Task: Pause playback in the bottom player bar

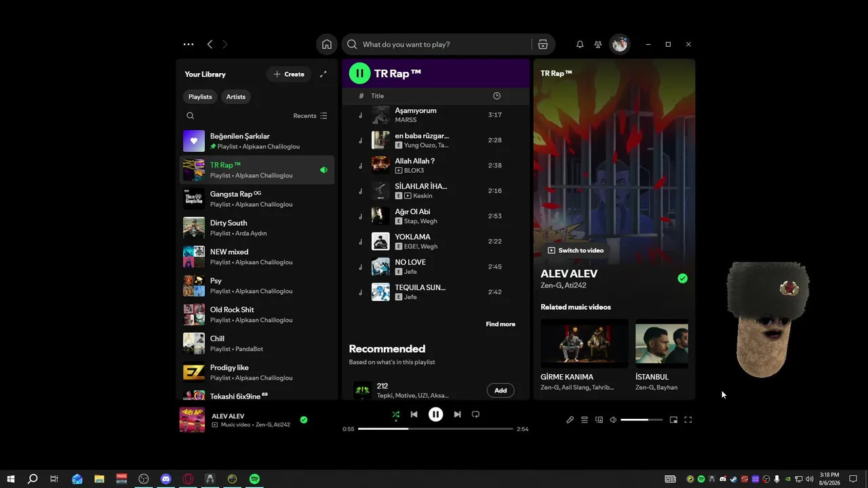Action: pos(435,414)
